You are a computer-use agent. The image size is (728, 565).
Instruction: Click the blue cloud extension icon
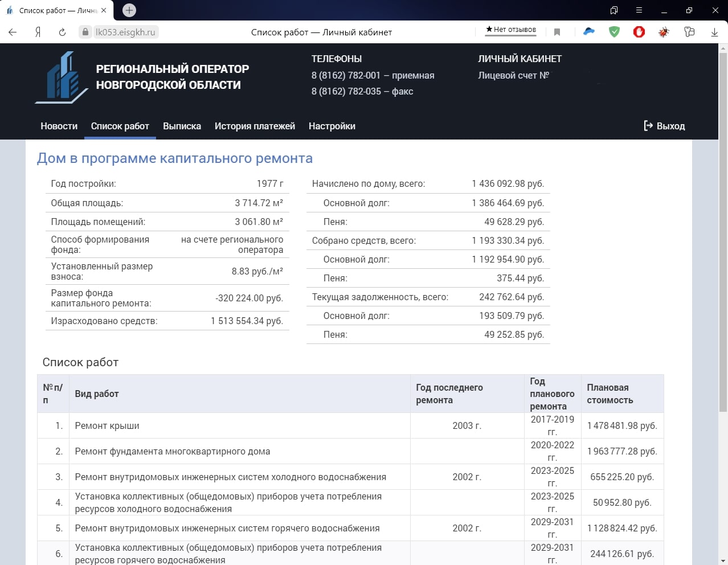(589, 31)
